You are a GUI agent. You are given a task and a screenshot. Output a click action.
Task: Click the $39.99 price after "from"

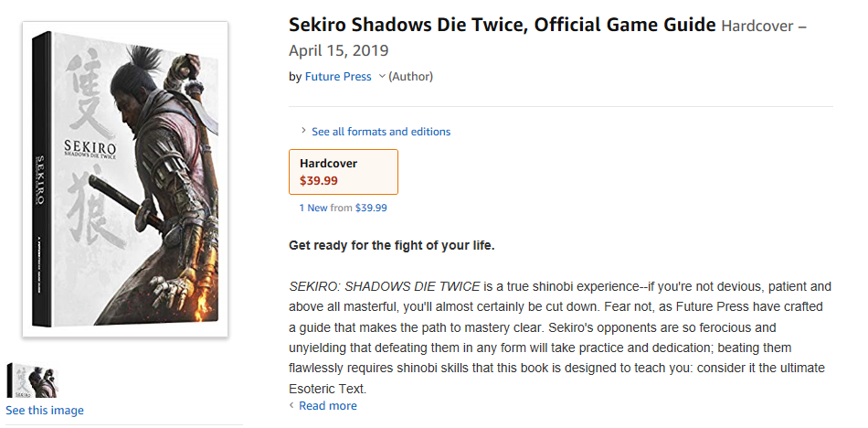click(371, 208)
